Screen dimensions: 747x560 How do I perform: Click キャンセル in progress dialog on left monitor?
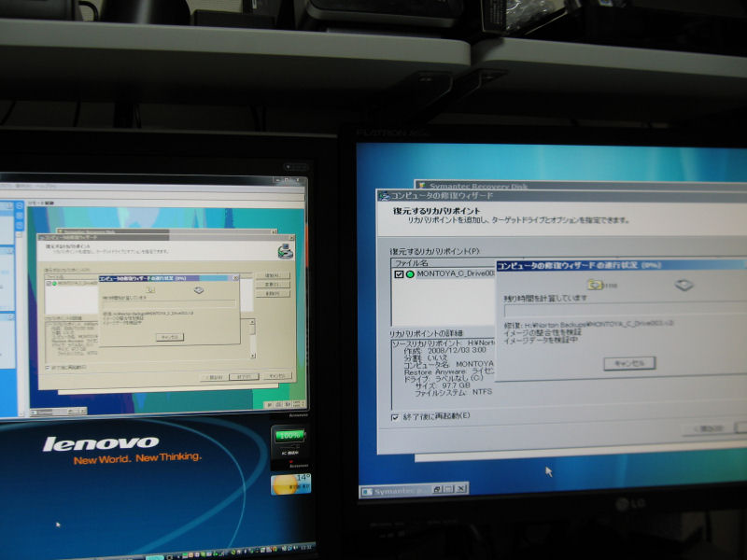tap(170, 337)
